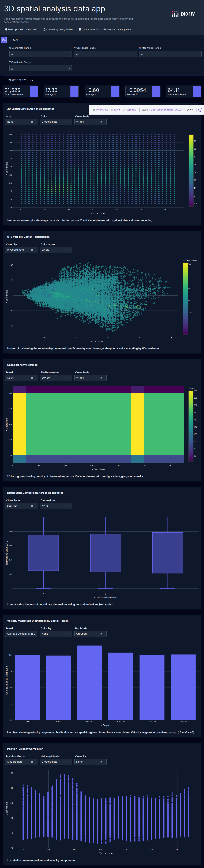Click the 17.33 Average U card

click(x=62, y=91)
